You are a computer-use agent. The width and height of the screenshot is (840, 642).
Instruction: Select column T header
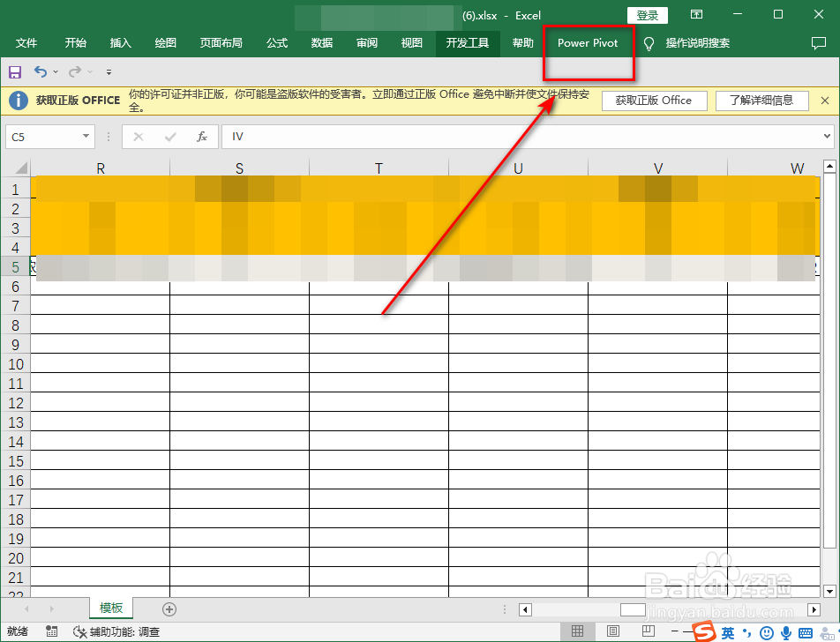click(x=379, y=168)
